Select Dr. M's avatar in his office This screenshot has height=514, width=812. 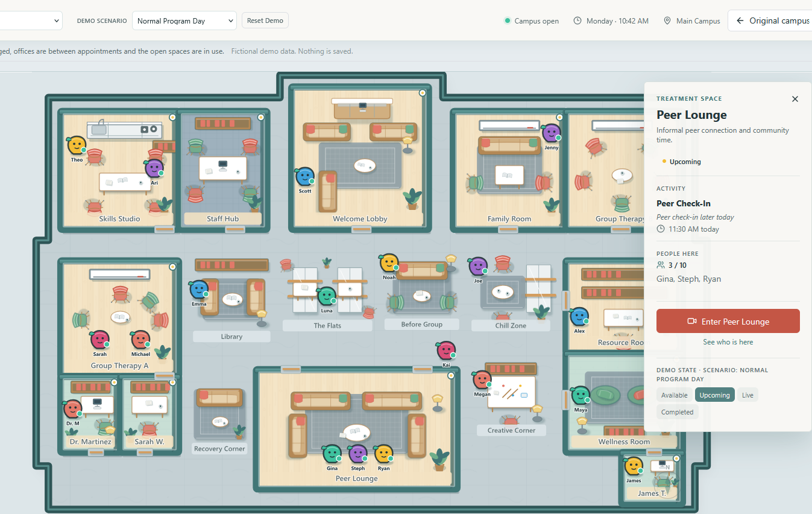tap(72, 409)
